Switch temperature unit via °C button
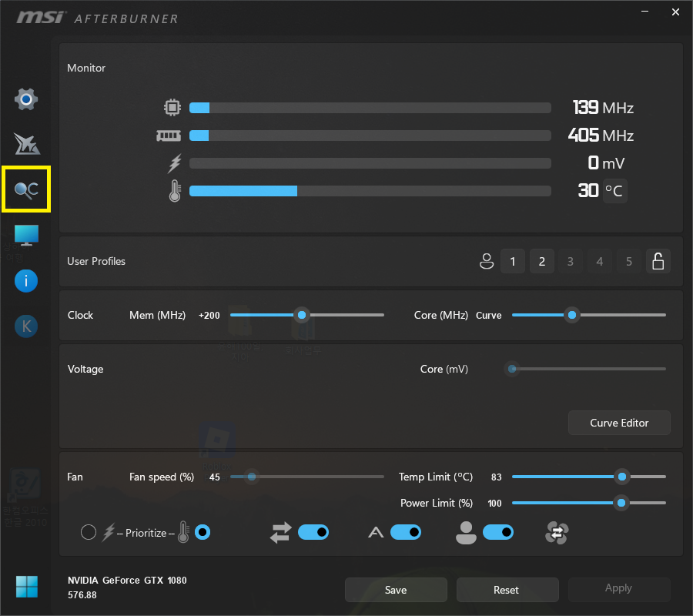The image size is (693, 616). tap(614, 191)
